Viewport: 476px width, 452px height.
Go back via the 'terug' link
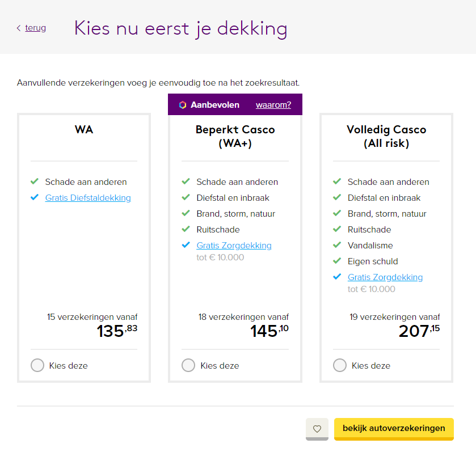tap(36, 28)
